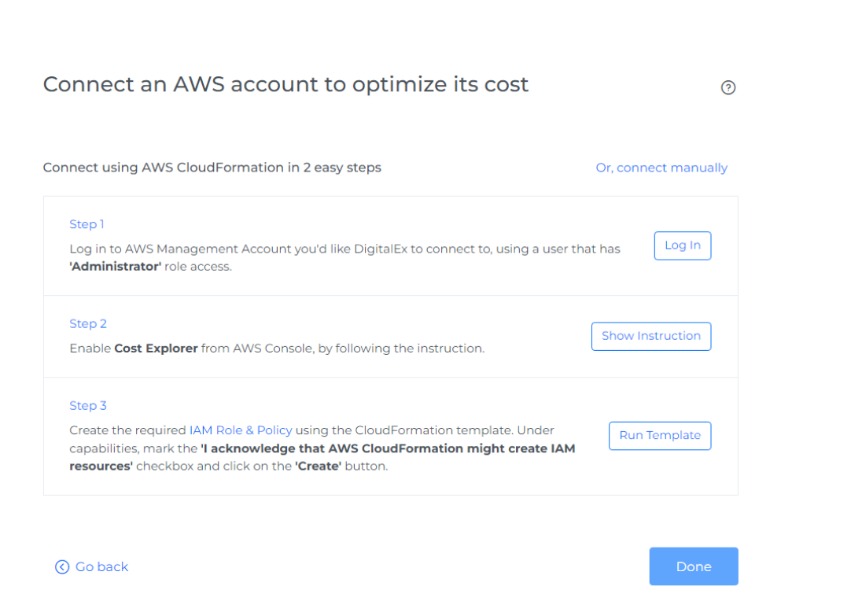Screen dimensions: 851x616
Task: Click the 'Log in to AWS Management Account' description
Action: pos(344,249)
